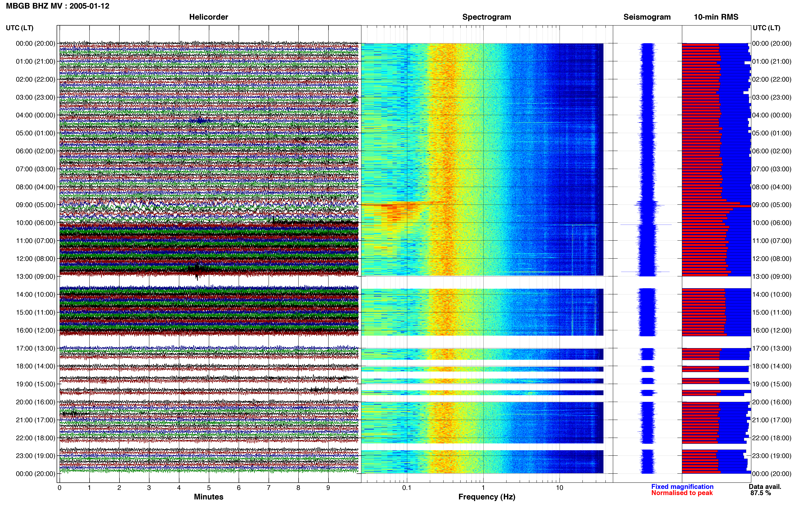Click the 'Fixed magnification' legend text
Image resolution: width=812 pixels, height=508 pixels.
682,486
